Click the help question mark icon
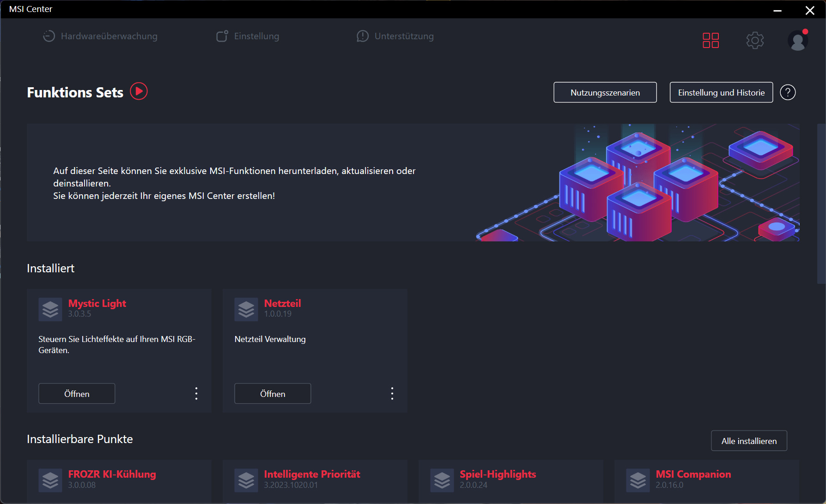This screenshot has width=826, height=504. (788, 92)
